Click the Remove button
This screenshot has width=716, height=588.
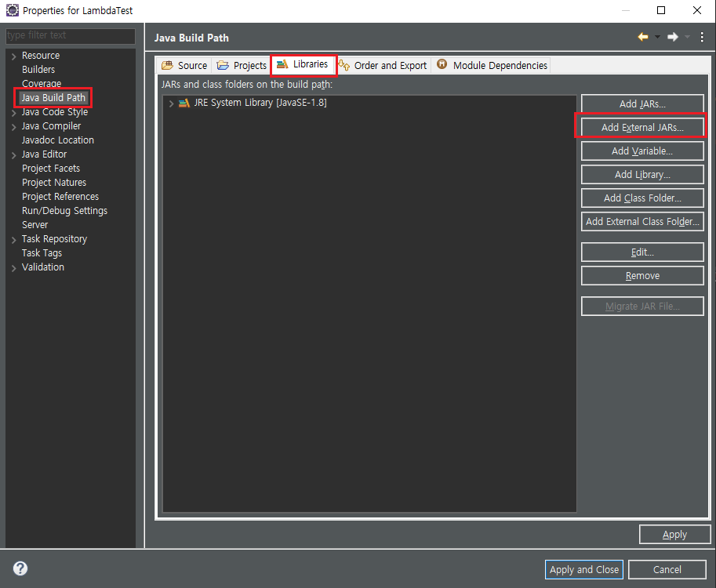point(642,276)
